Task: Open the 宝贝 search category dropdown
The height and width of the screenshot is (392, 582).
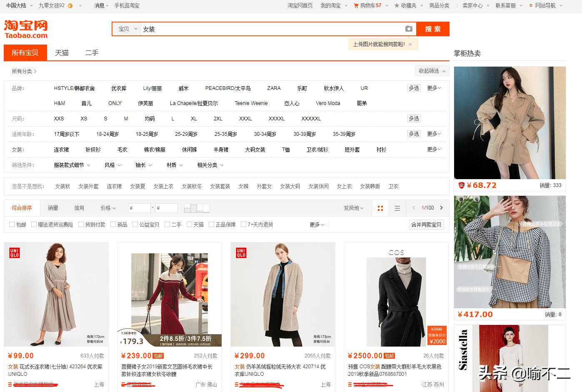Action: coord(126,28)
